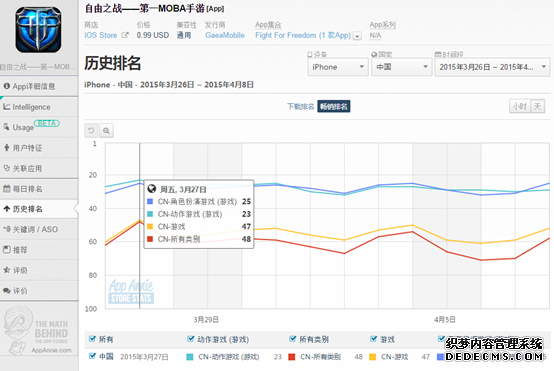Click the 3月29日 x-axis label
Screen dimensions: 554x371
point(206,319)
